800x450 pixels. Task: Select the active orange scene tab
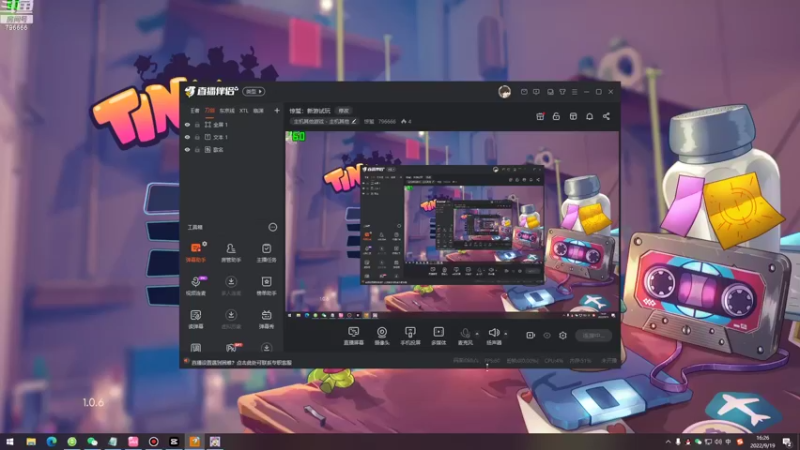coord(210,111)
